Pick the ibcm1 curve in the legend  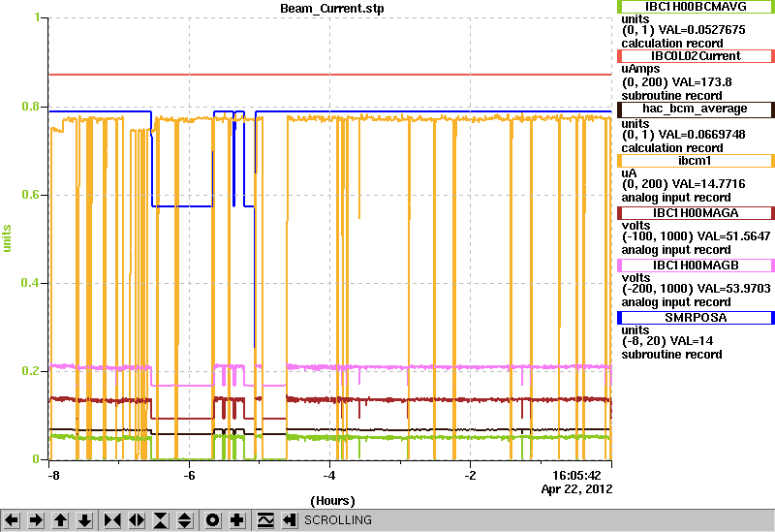(x=696, y=161)
